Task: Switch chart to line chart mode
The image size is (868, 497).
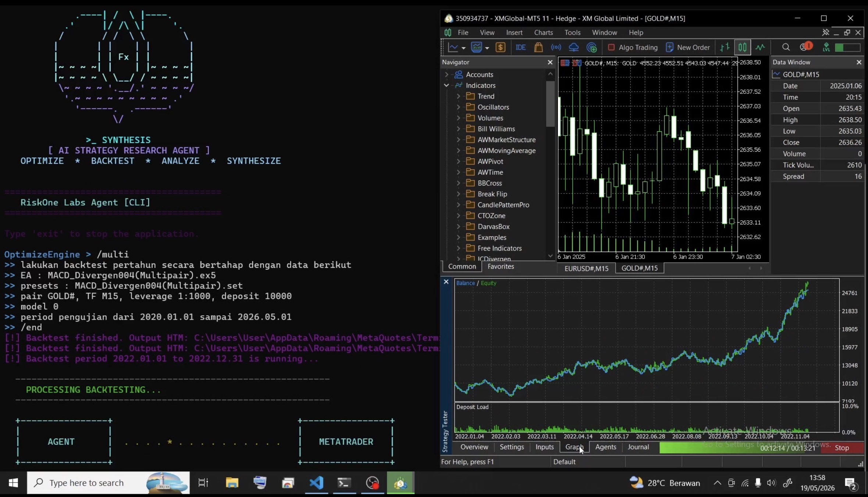Action: [760, 47]
